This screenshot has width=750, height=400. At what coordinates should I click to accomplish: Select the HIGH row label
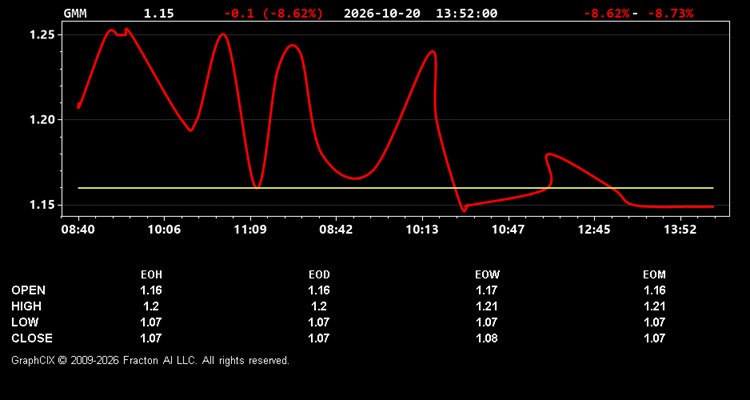click(x=26, y=306)
